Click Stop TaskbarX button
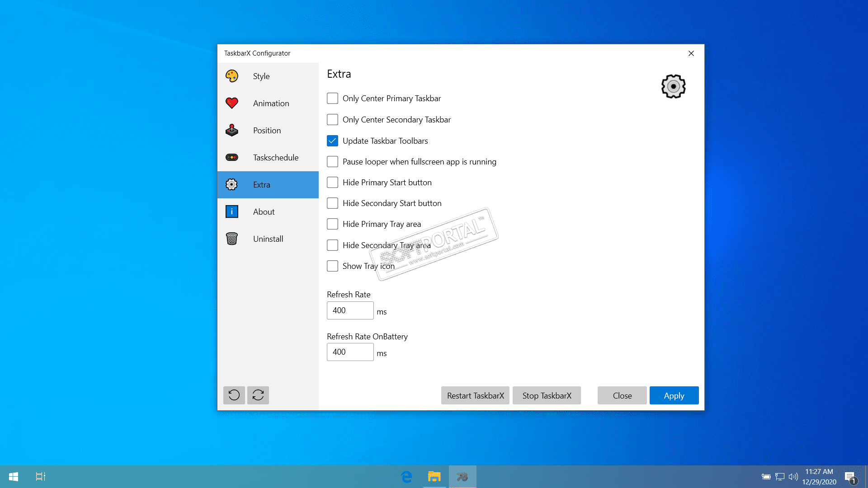This screenshot has height=488, width=868. (547, 396)
